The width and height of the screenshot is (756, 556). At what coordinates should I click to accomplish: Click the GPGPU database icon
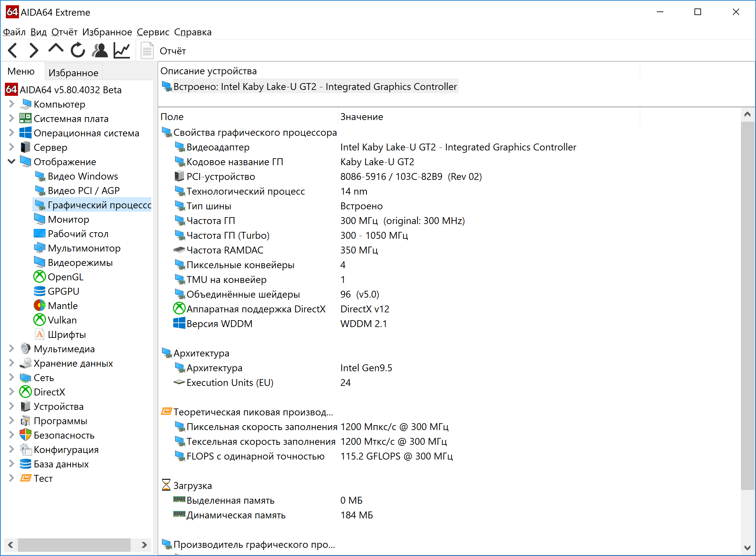39,291
